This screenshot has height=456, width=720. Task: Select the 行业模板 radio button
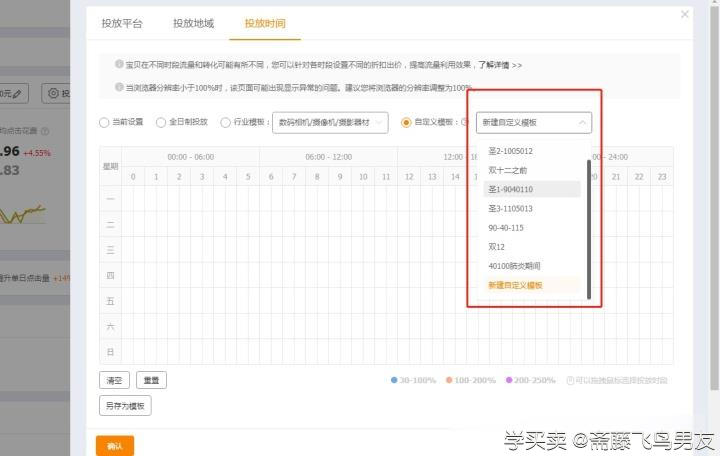click(x=225, y=123)
